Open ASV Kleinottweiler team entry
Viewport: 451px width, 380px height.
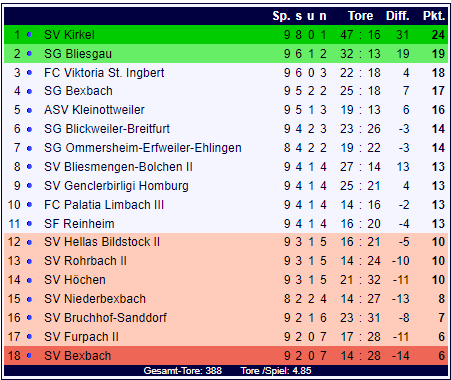(x=94, y=110)
